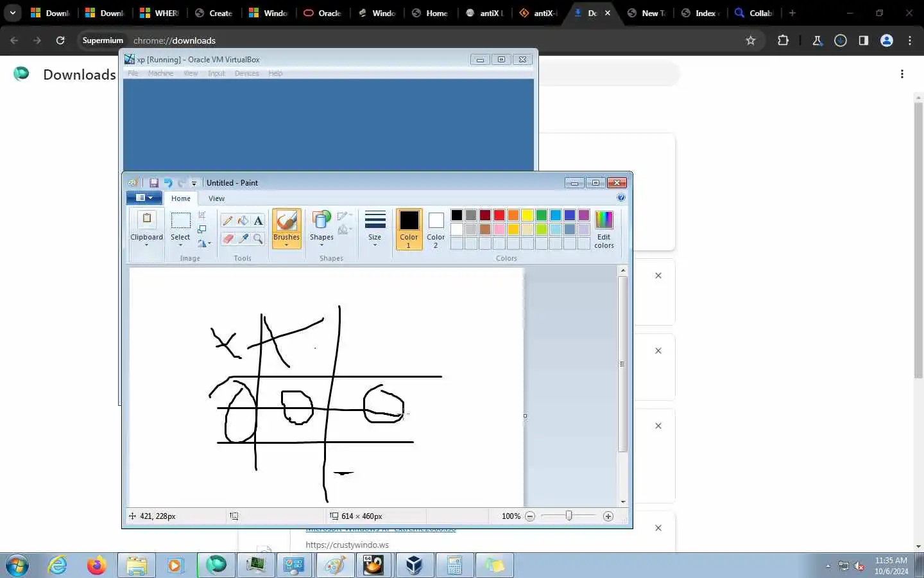This screenshot has width=924, height=578.
Task: Click zoom in plus button in Paint
Action: point(608,516)
